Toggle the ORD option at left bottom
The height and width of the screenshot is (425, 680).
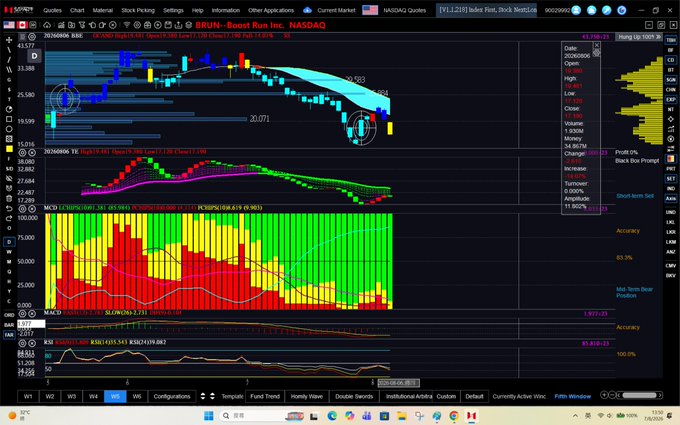[x=9, y=315]
